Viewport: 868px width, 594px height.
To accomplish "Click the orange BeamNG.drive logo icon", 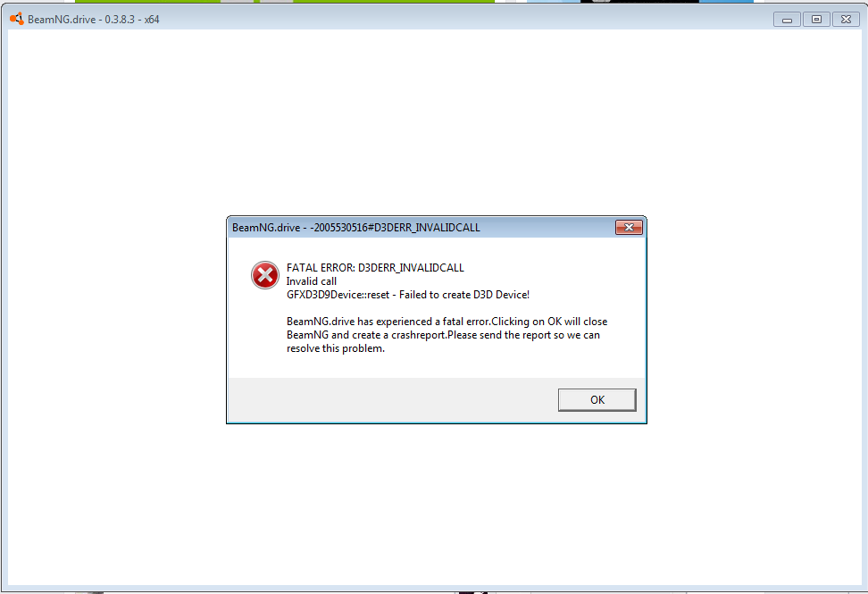I will tap(17, 19).
